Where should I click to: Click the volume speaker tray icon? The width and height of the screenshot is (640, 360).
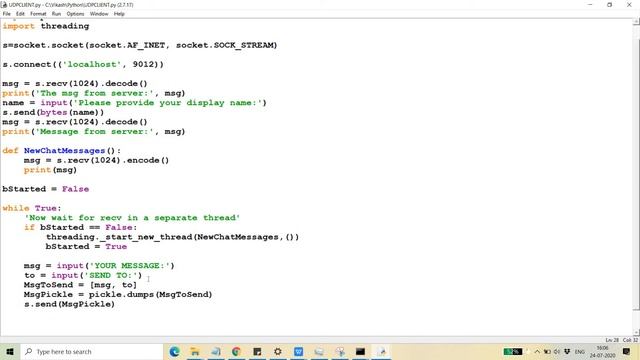click(x=557, y=351)
